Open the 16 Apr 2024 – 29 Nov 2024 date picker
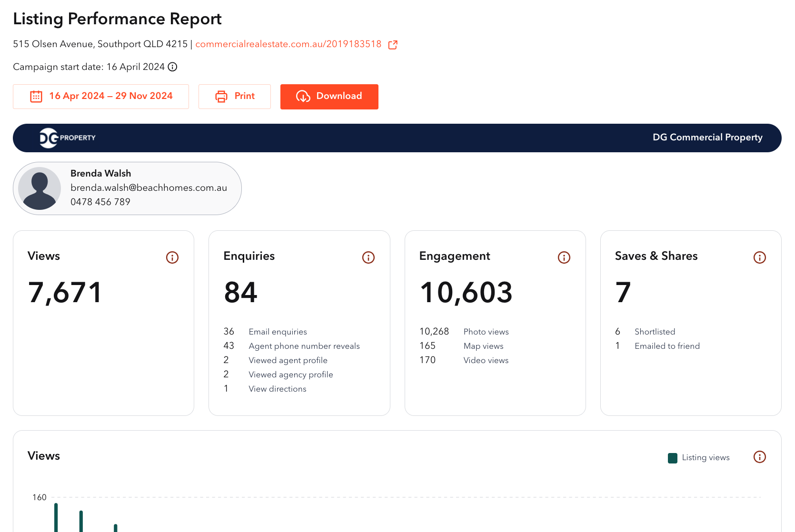Screen dimensions: 795x532 (x=101, y=97)
